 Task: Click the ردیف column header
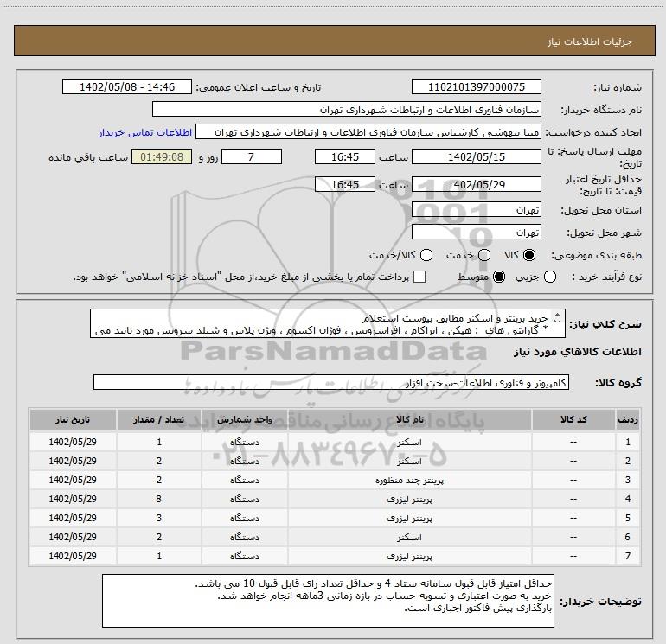point(627,420)
